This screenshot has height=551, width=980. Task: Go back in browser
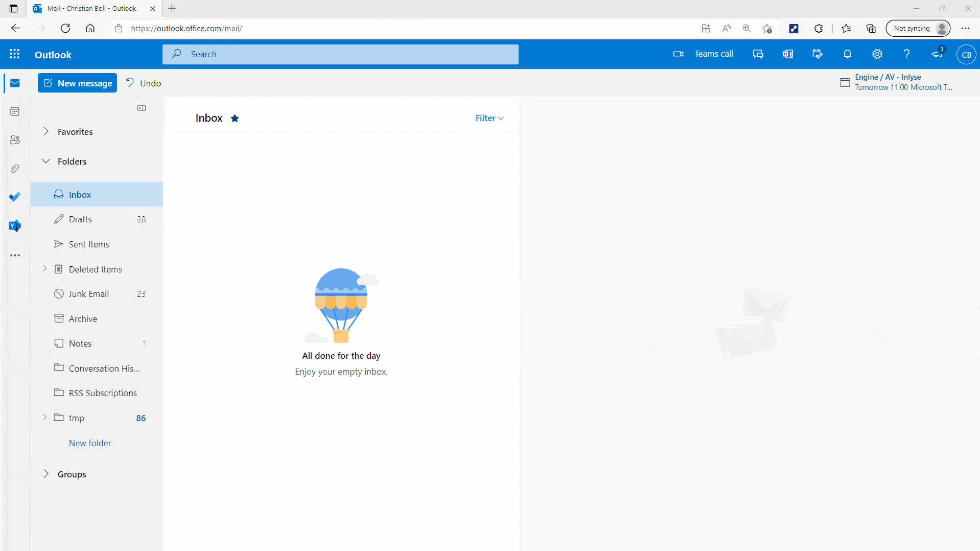tap(15, 28)
